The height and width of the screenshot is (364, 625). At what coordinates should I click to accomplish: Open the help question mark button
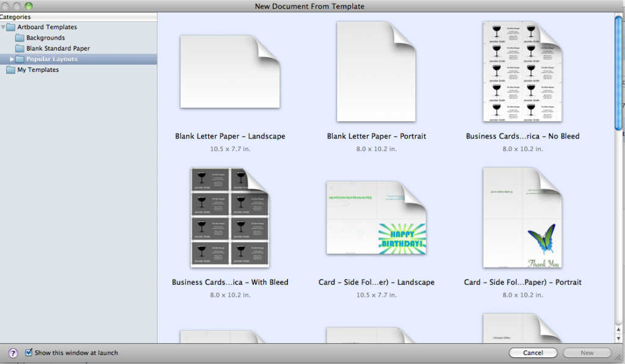click(13, 353)
